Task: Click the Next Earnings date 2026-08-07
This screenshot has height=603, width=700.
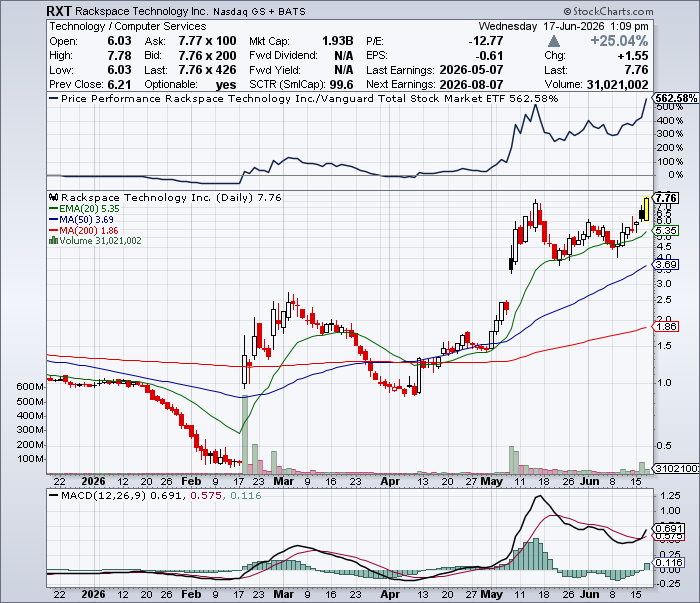Action: point(471,84)
